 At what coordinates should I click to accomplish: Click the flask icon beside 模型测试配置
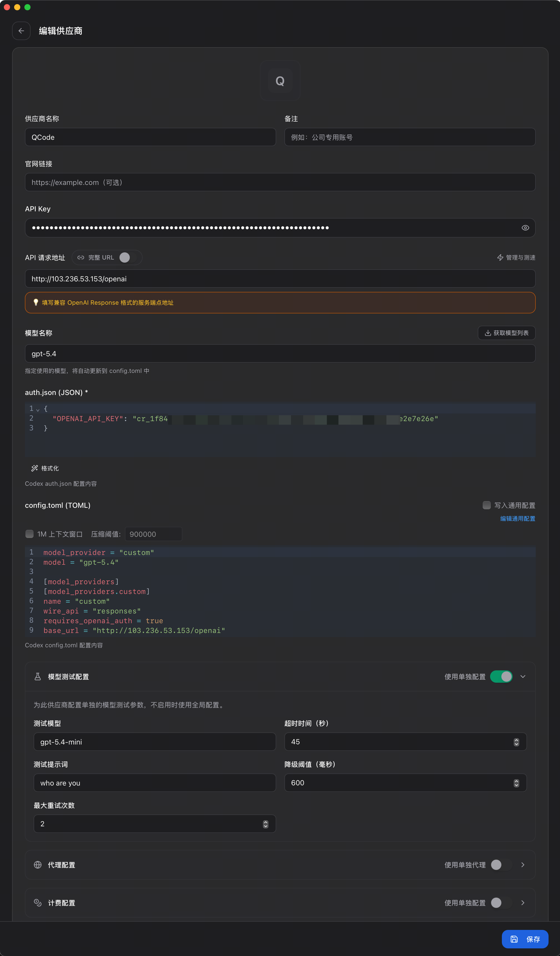tap(38, 676)
